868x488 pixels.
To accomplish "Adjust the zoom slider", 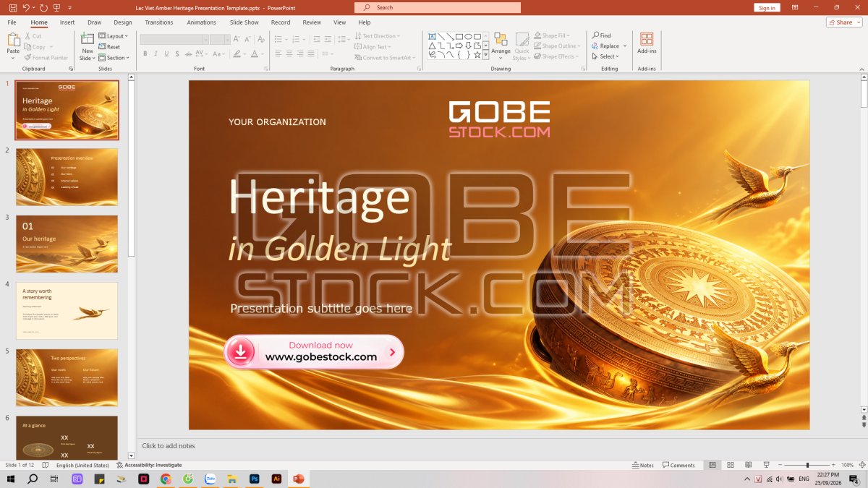I will point(807,465).
